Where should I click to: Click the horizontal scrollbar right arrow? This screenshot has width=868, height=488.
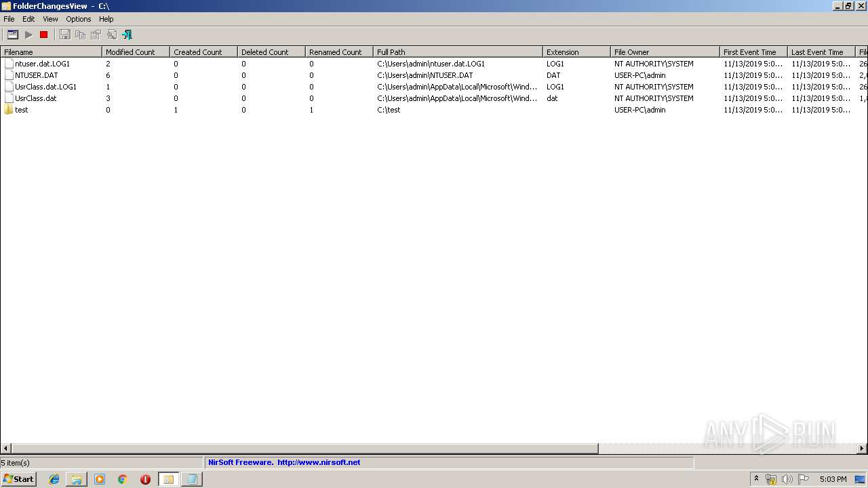click(x=862, y=448)
